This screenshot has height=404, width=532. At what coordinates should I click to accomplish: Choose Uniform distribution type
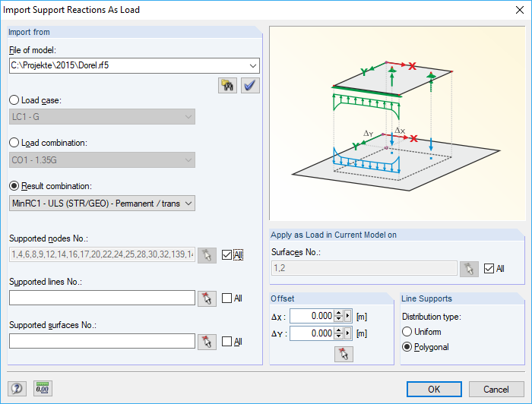407,332
